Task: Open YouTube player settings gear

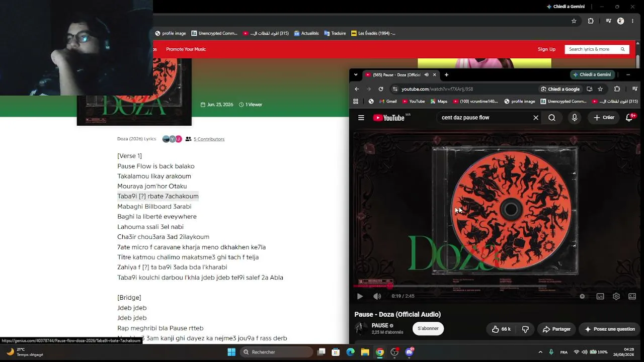Action: (616, 296)
